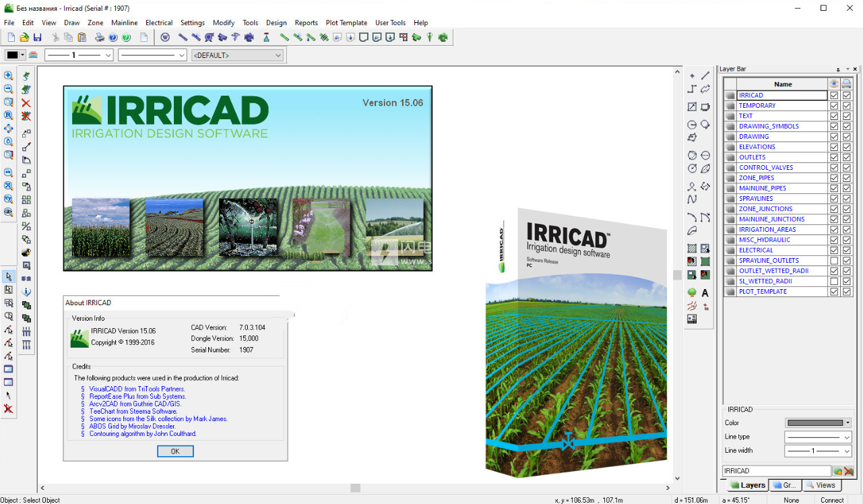
Task: Toggle visibility checkbox for SPRAYLINE_OUTLETS layer
Action: (834, 261)
